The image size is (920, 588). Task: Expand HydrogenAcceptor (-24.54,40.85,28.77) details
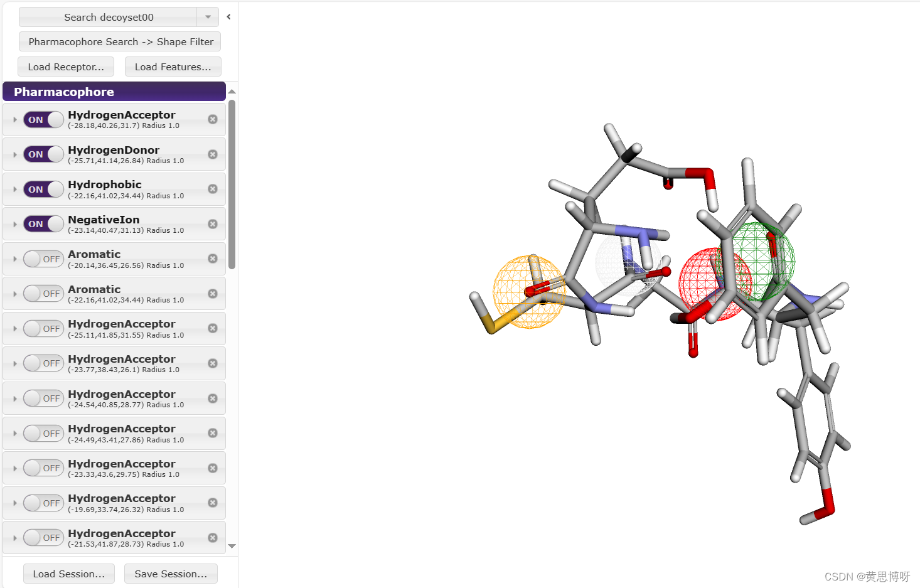(x=14, y=398)
